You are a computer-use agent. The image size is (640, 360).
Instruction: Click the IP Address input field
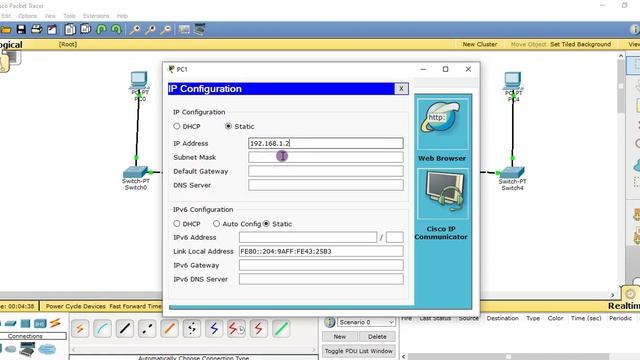[x=326, y=143]
